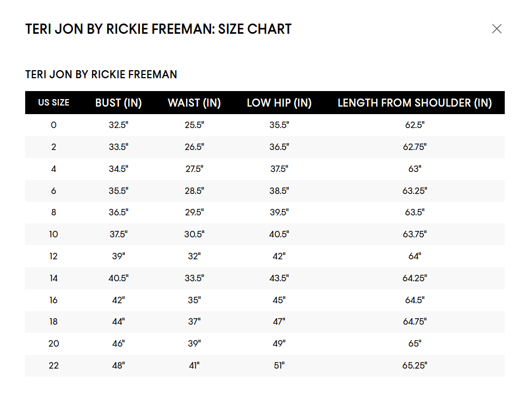Select the waist value 27.5" for size 4
This screenshot has width=531, height=420.
(x=195, y=169)
